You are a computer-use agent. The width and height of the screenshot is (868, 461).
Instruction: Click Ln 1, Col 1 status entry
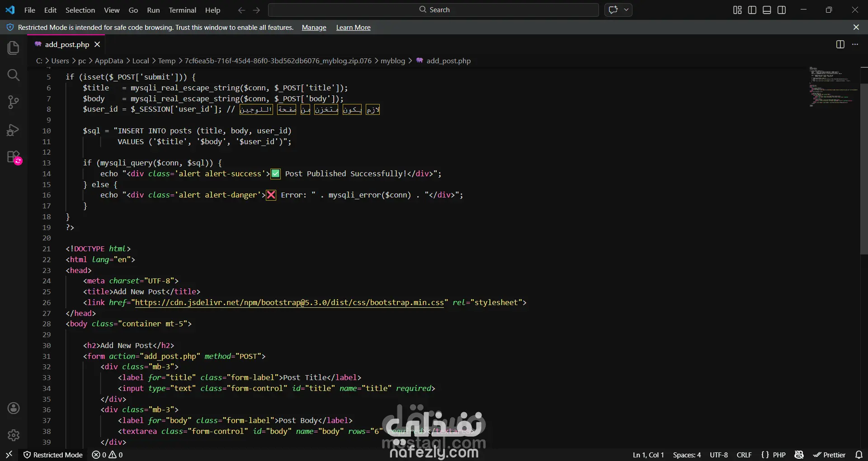click(x=648, y=455)
